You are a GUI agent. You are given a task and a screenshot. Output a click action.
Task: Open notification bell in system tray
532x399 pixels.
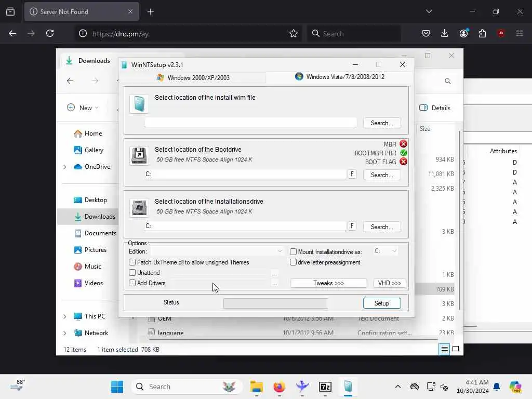click(x=497, y=387)
